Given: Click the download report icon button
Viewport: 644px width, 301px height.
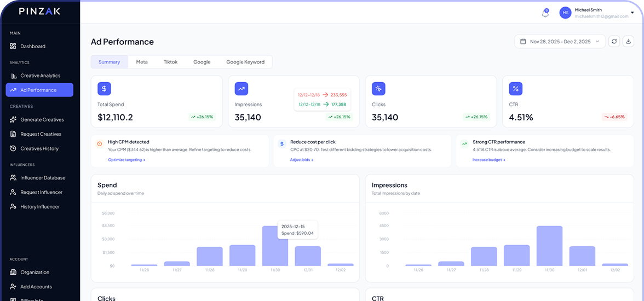Looking at the screenshot, I should [x=628, y=42].
